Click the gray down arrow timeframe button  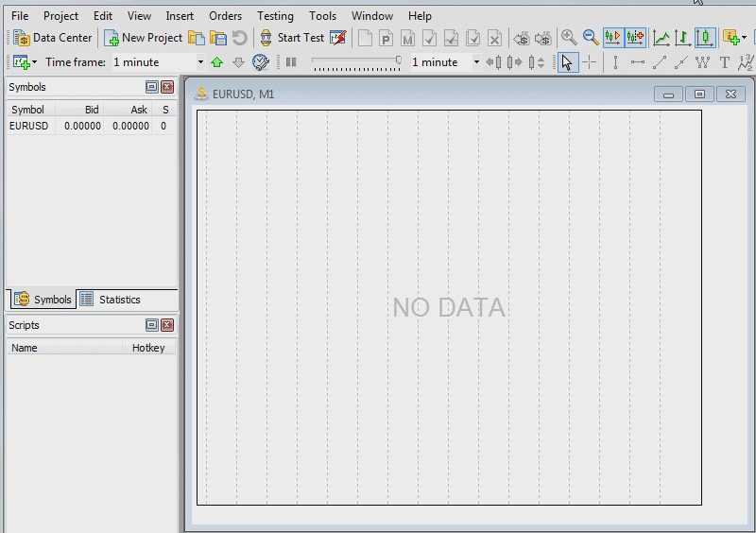(x=239, y=62)
